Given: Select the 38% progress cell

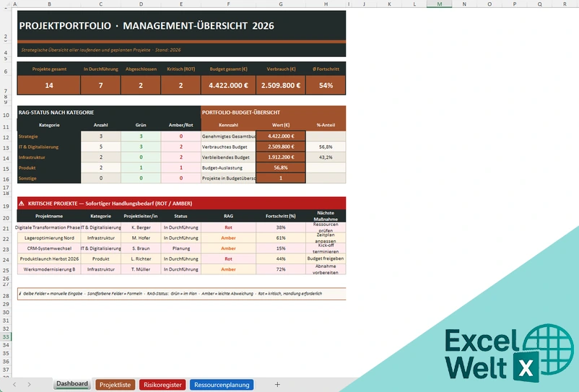Looking at the screenshot, I should tap(281, 227).
